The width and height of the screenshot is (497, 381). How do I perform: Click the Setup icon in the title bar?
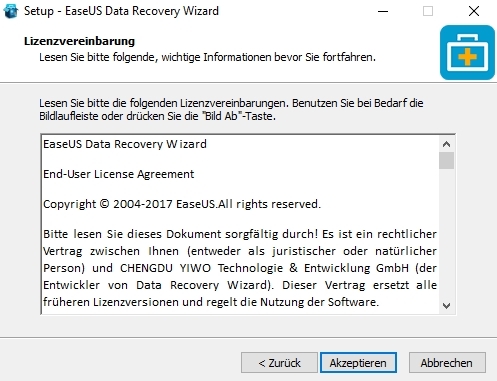(x=11, y=11)
